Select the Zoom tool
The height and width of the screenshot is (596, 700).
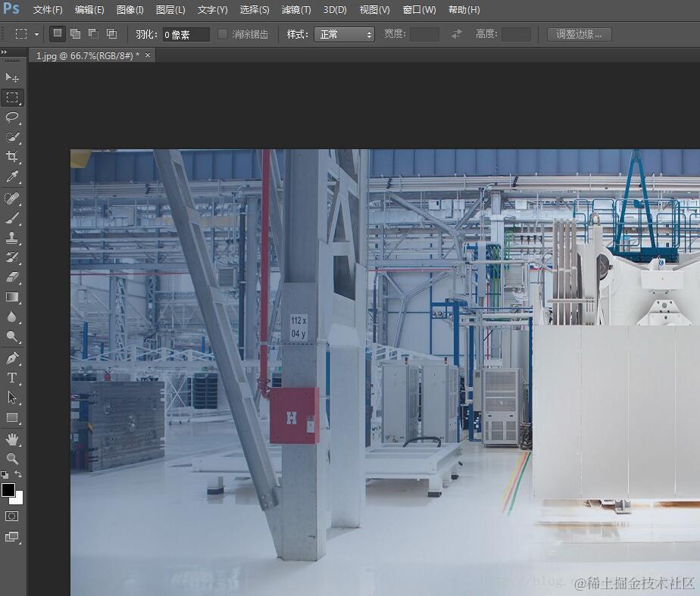pyautogui.click(x=12, y=458)
